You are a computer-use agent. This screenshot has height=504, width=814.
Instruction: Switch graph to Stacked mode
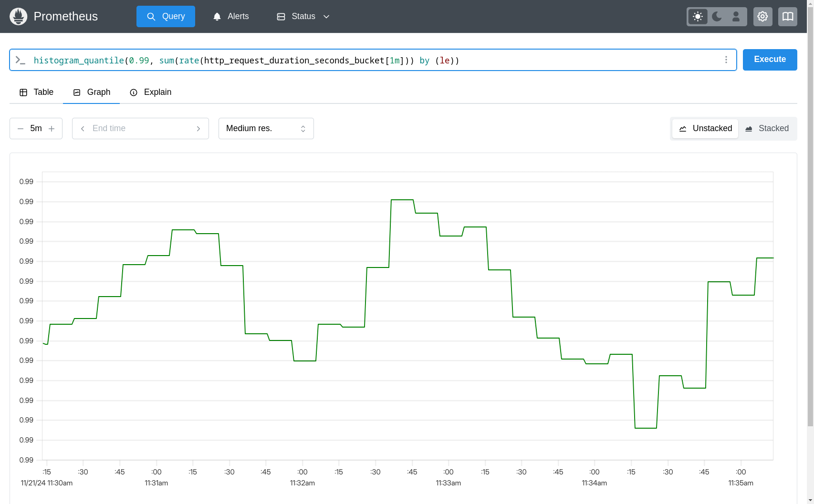coord(767,128)
